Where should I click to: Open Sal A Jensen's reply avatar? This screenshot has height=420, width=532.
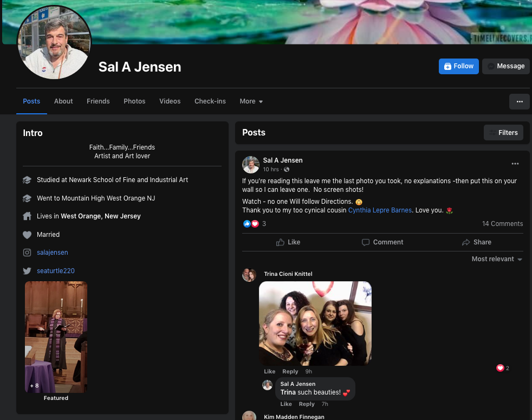268,385
